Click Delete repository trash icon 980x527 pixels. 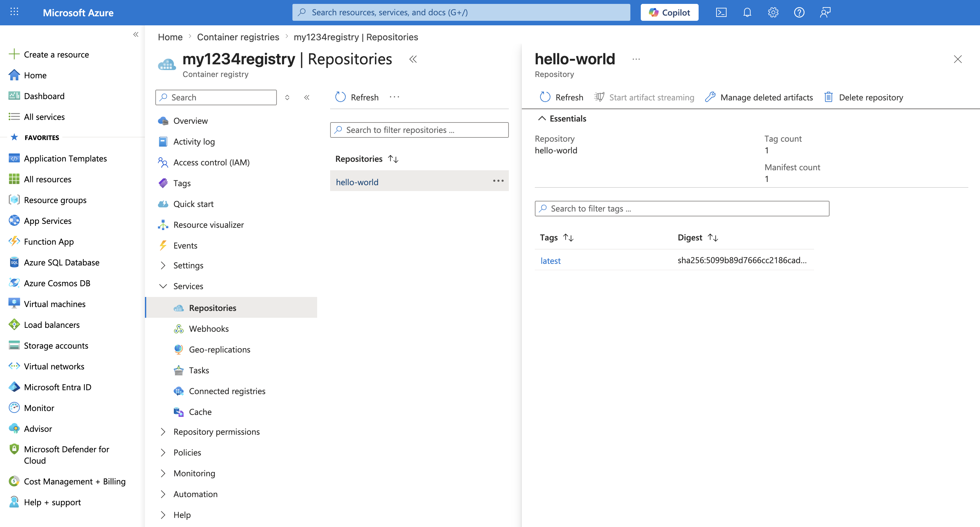pyautogui.click(x=828, y=97)
